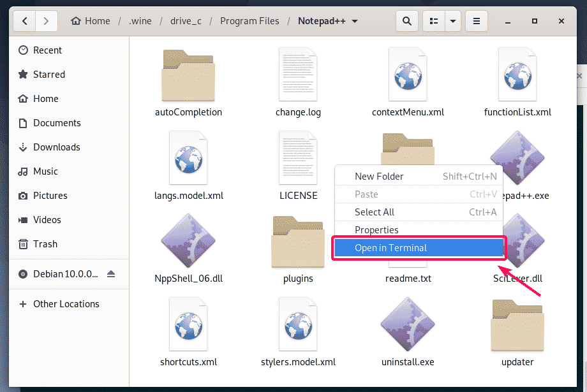Select Home in the sidebar
This screenshot has width=587, height=392.
pos(70,99)
